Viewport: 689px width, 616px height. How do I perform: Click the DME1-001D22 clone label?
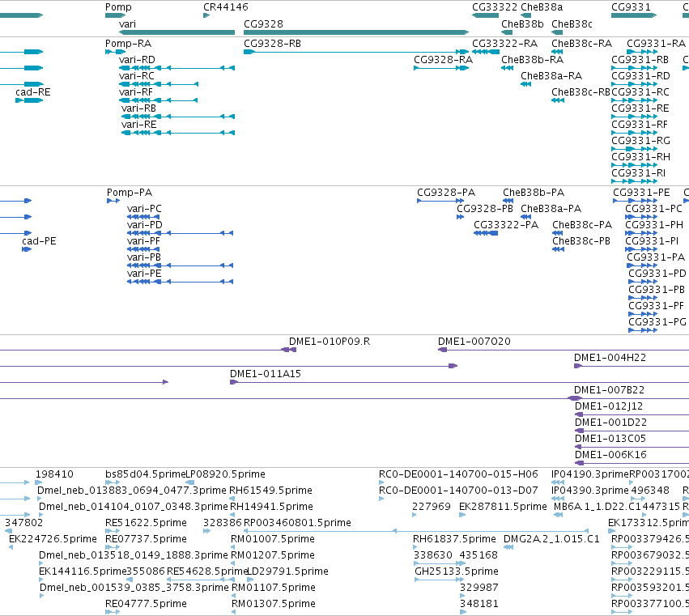pos(610,423)
